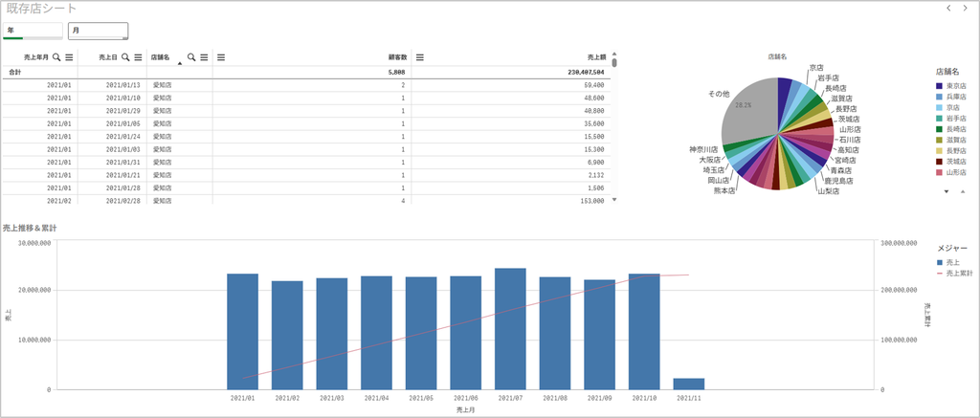Select the 2021/07 sales bar
This screenshot has height=418, width=980.
(x=510, y=329)
